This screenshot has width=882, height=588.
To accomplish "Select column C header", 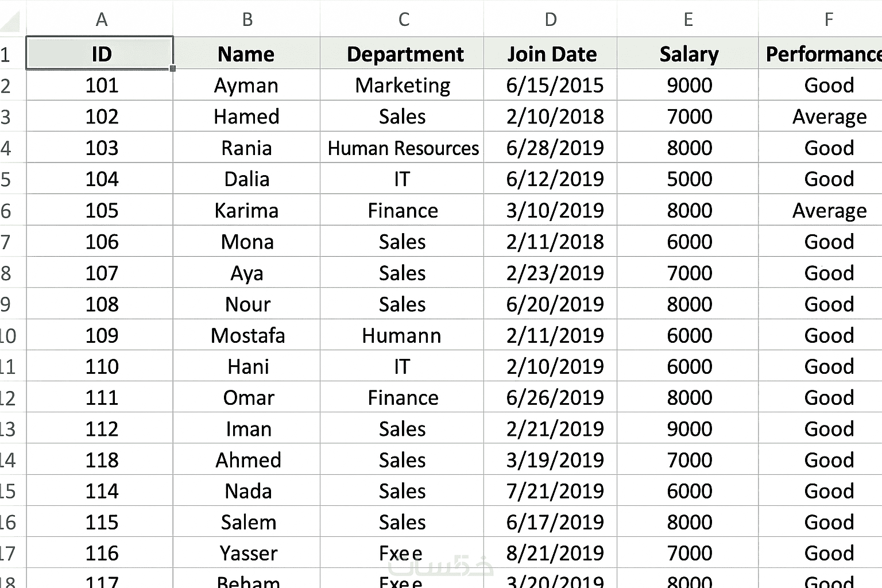I will 403,20.
